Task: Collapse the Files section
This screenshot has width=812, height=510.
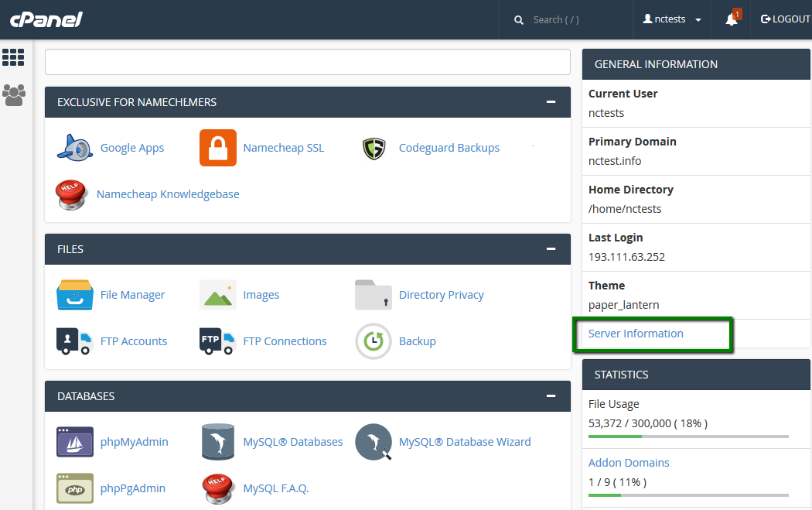Action: [551, 249]
